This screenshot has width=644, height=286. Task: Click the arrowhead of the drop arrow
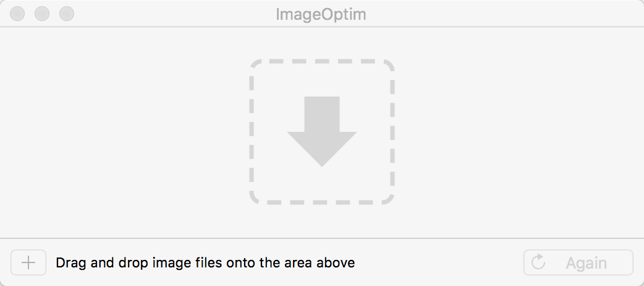pos(322,152)
